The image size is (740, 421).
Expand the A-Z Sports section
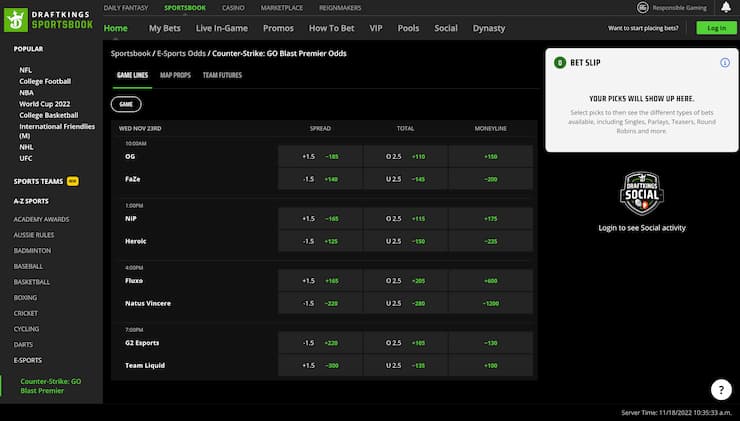[x=35, y=201]
